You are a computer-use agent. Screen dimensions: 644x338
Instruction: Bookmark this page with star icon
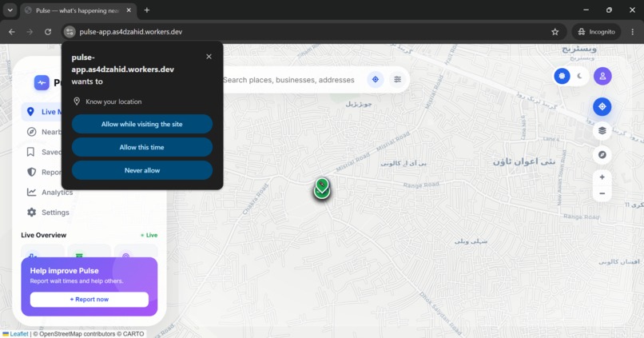click(x=555, y=32)
